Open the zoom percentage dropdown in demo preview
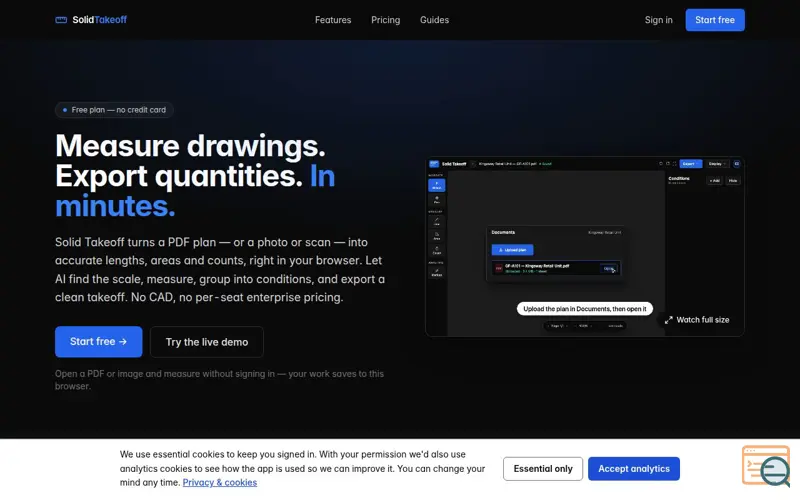Screen dimensions: 800x500 point(585,326)
